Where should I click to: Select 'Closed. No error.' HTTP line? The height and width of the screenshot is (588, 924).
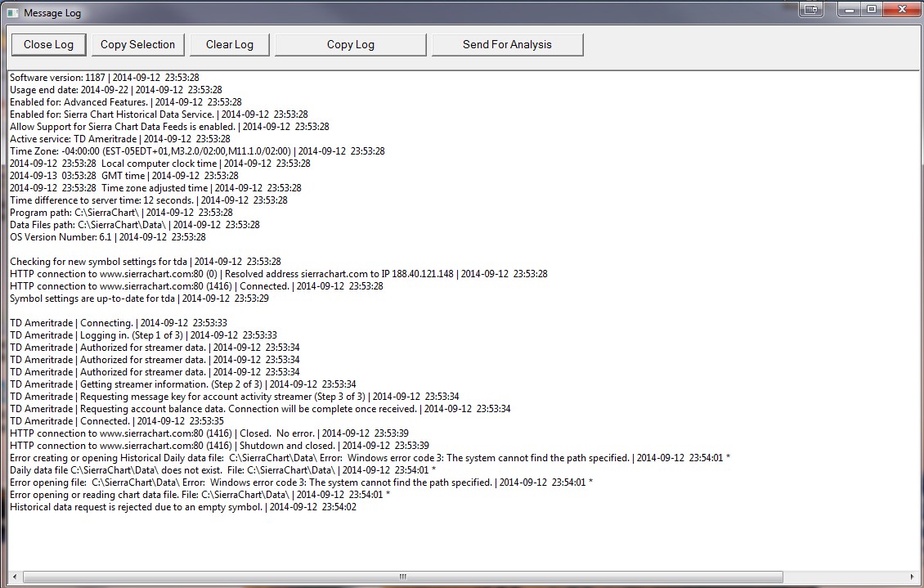pyautogui.click(x=209, y=435)
